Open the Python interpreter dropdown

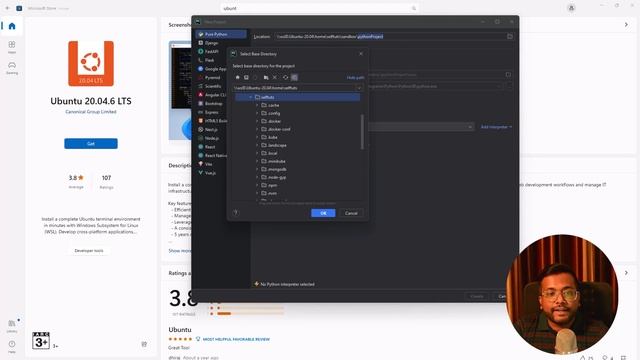pyautogui.click(x=470, y=127)
